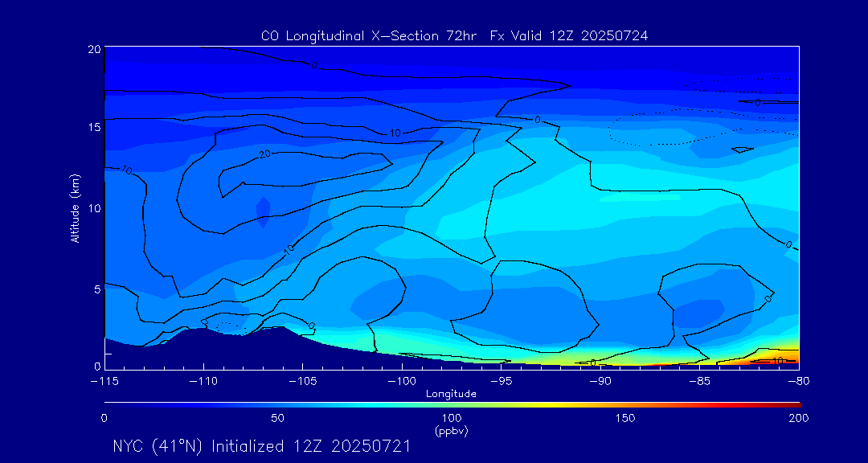Select the "-95" longitude tick label
The width and height of the screenshot is (868, 463).
(x=501, y=382)
